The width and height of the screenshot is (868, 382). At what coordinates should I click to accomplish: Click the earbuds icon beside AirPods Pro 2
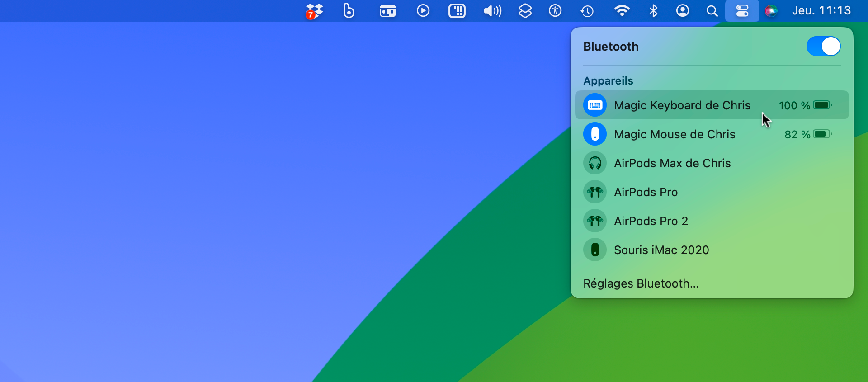click(595, 221)
